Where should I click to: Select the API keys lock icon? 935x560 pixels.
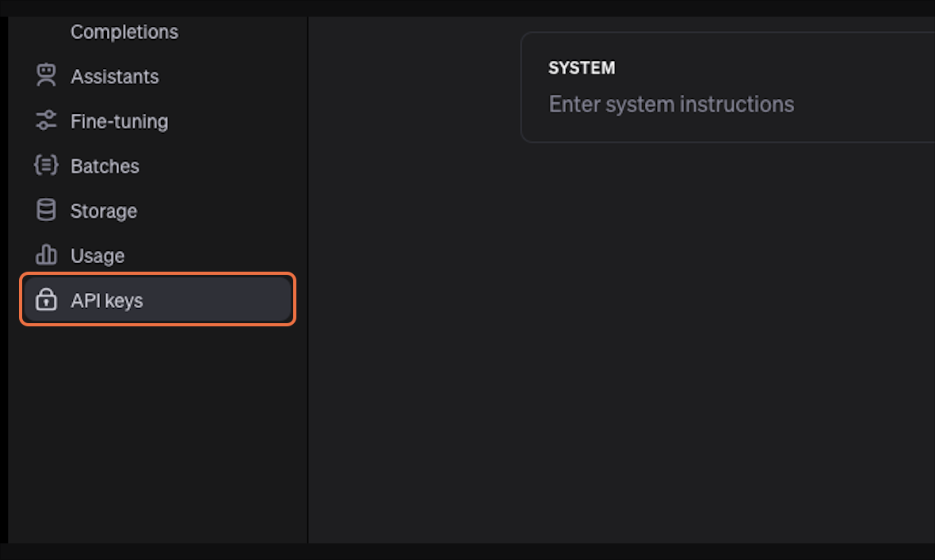pyautogui.click(x=45, y=299)
